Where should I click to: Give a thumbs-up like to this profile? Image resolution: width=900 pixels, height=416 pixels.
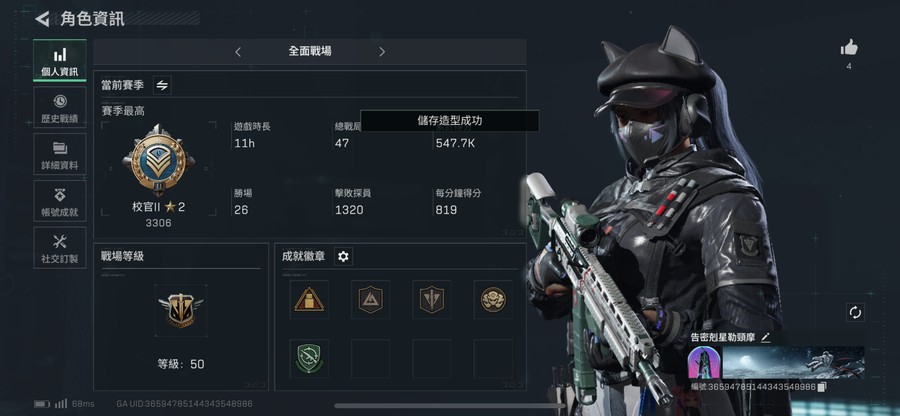[849, 48]
